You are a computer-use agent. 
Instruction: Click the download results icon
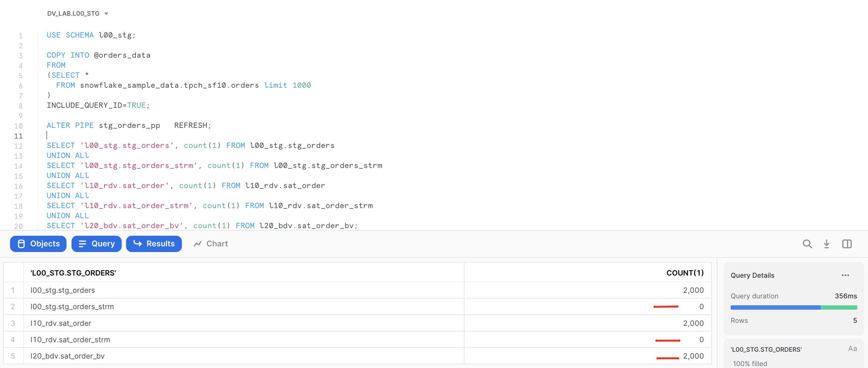click(826, 244)
